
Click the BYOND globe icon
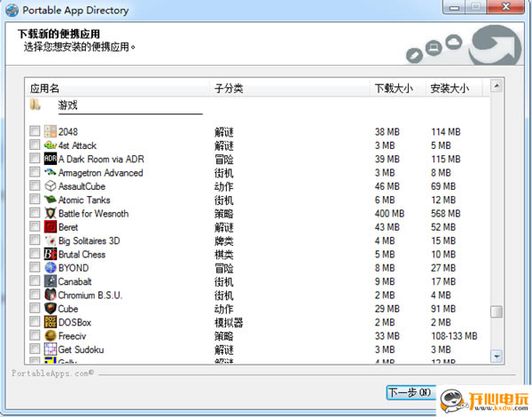point(51,268)
